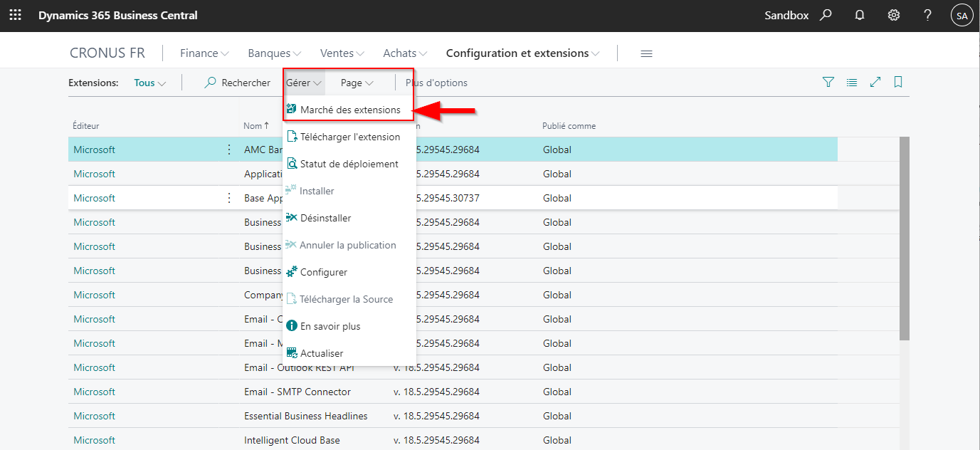The height and width of the screenshot is (450, 980).
Task: Open the app launcher waffle icon
Action: (x=15, y=15)
